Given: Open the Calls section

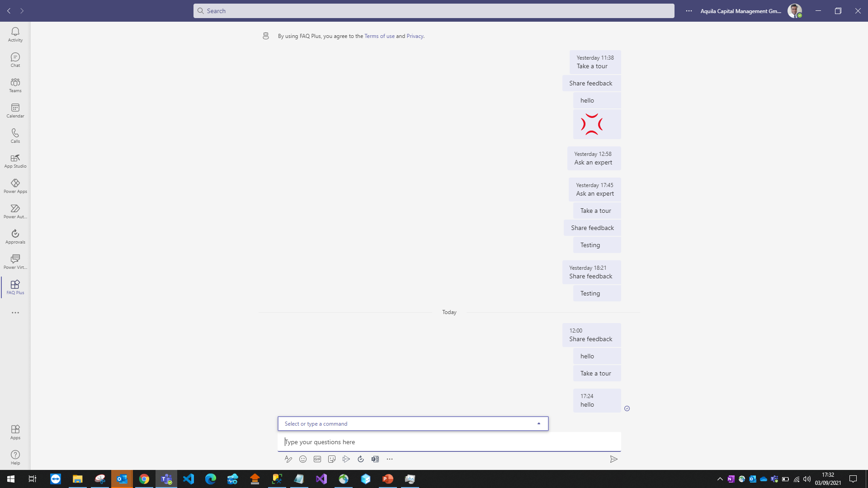Looking at the screenshot, I should (15, 136).
